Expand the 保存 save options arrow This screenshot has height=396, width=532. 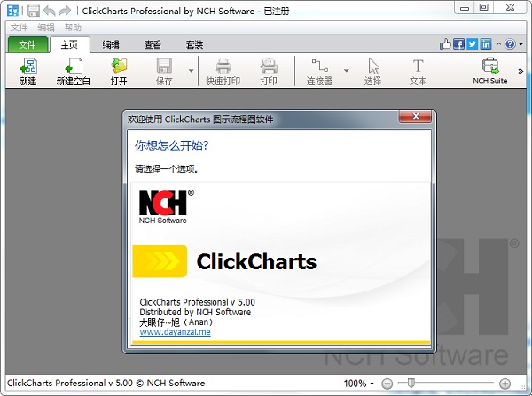click(191, 71)
